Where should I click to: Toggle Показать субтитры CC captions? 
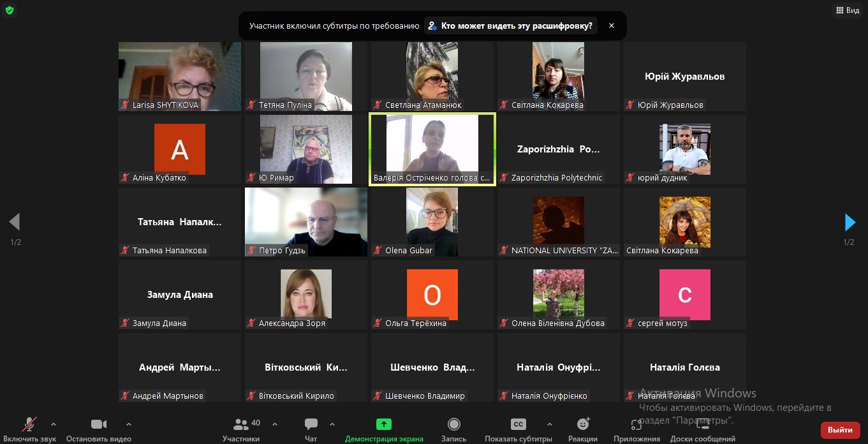tap(519, 425)
